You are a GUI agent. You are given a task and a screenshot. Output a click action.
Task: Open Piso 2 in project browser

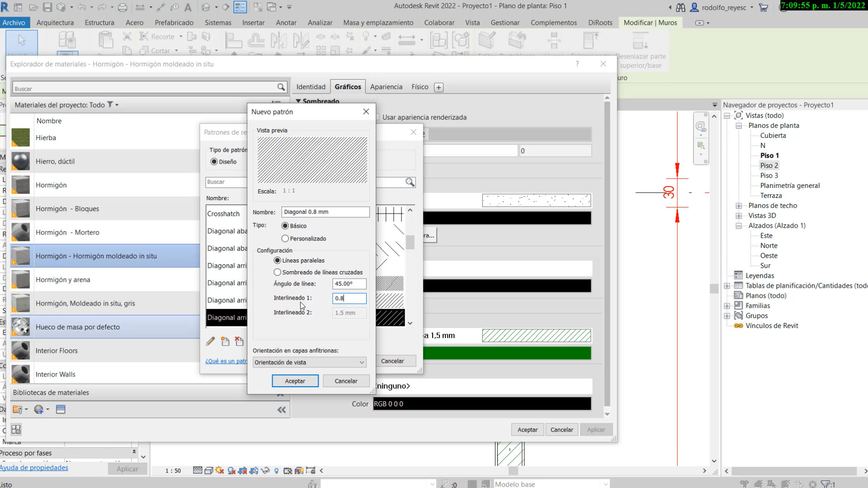tap(769, 165)
